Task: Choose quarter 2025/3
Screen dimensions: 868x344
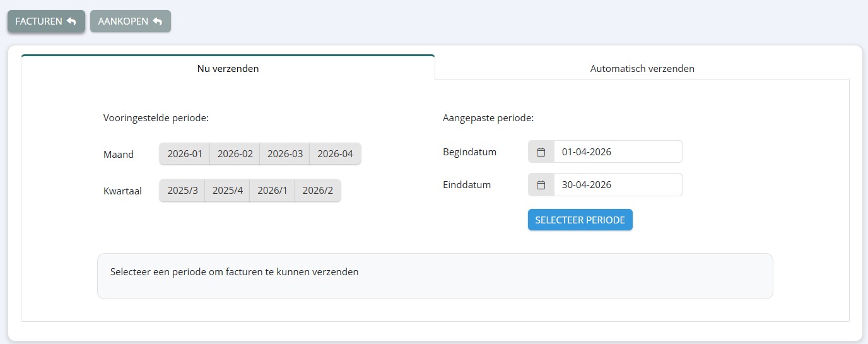Action: (182, 191)
